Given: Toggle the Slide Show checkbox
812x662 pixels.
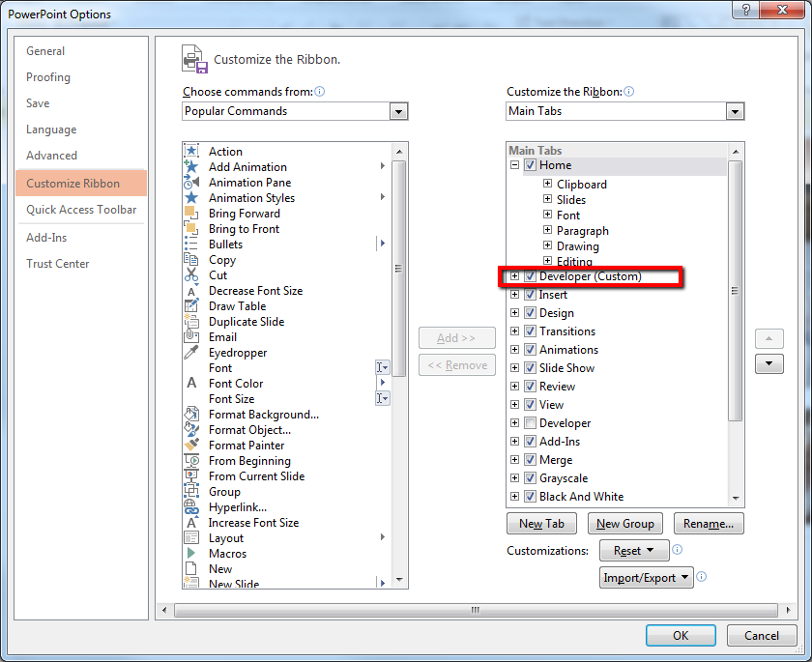Looking at the screenshot, I should coord(530,368).
